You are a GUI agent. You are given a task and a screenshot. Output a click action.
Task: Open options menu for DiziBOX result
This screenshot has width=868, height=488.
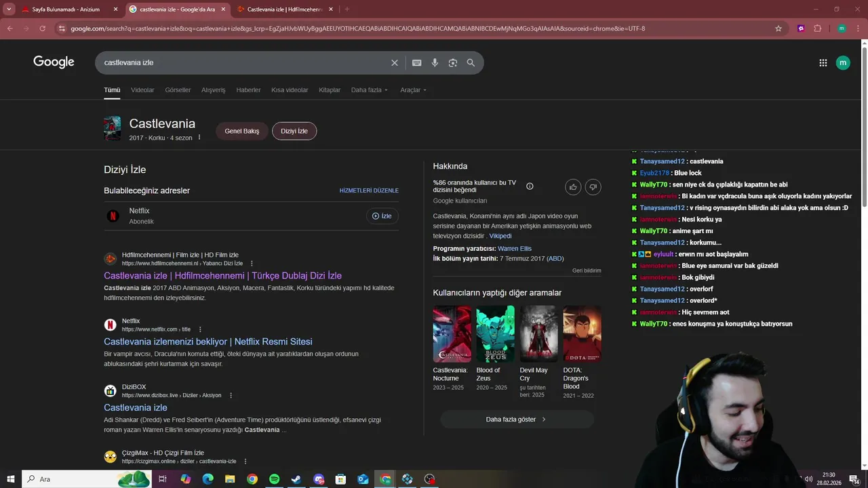[x=231, y=395]
